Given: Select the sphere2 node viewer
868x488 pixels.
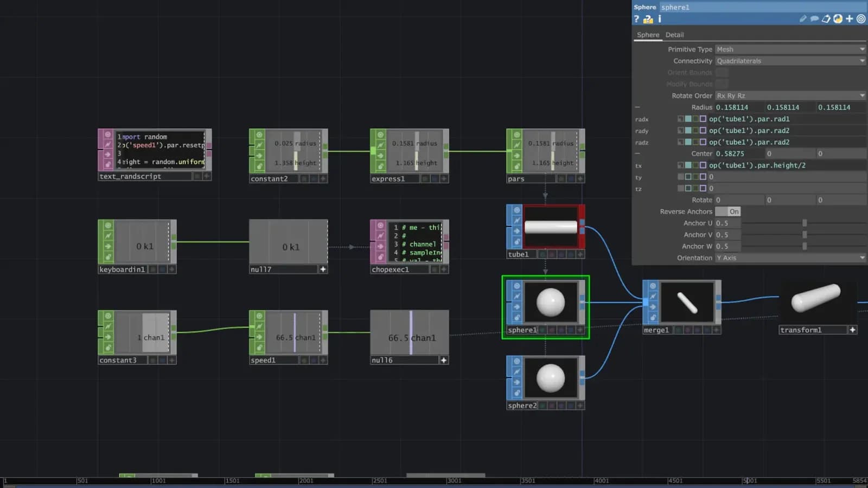Looking at the screenshot, I should [x=551, y=378].
